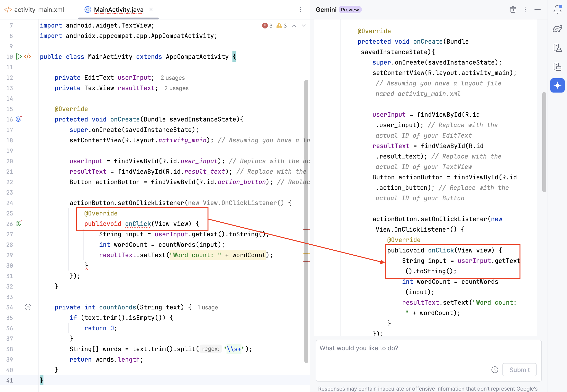Image resolution: width=567 pixels, height=392 pixels.
Task: Open the Gemini panel options menu
Action: (x=525, y=9)
